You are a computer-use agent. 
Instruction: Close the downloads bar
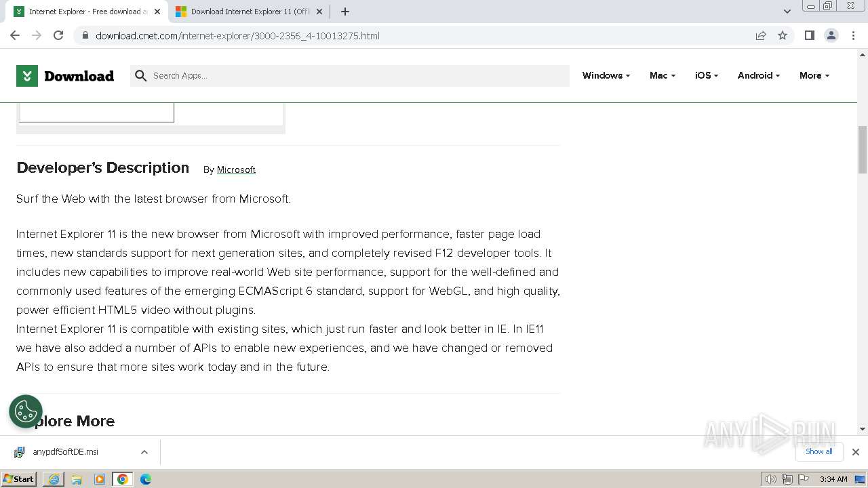855,452
